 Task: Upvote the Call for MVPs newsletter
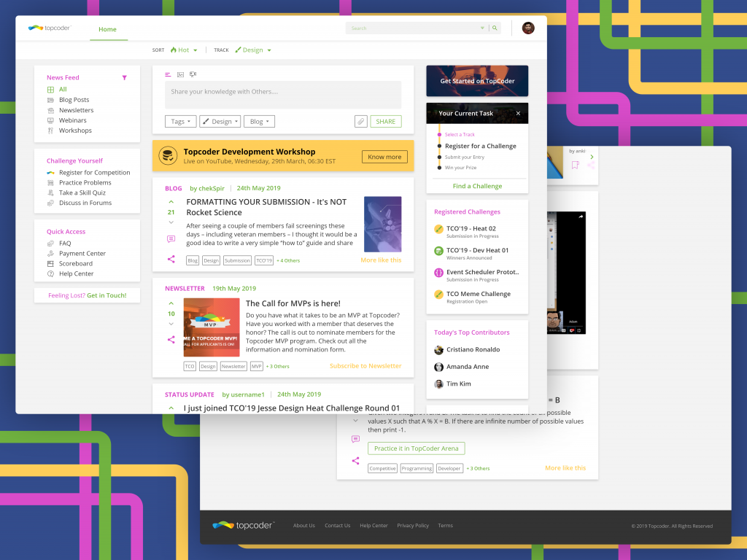tap(171, 303)
